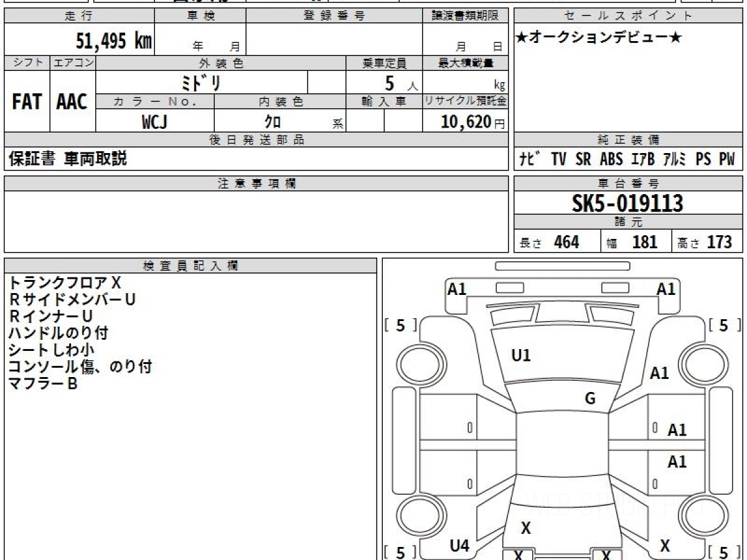Select the WCJ color number
Screen dimensions: 747x560
[155, 122]
